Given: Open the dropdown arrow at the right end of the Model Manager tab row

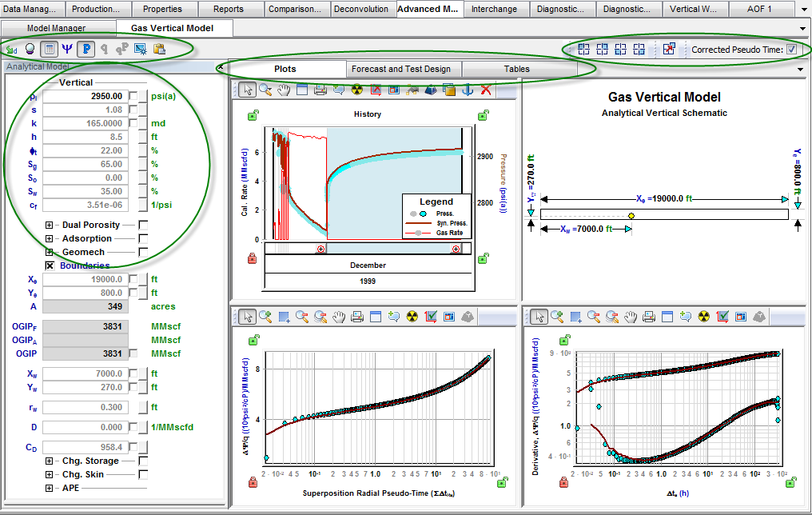Looking at the screenshot, I should (x=802, y=29).
